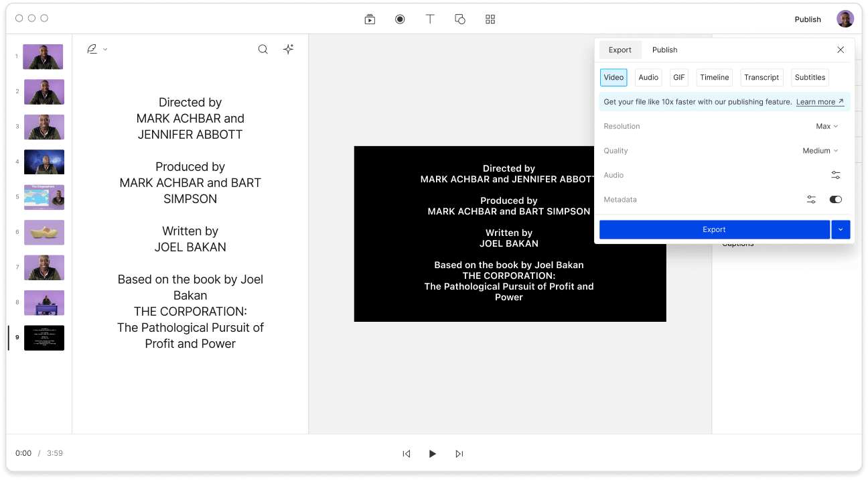The width and height of the screenshot is (868, 480).
Task: Change Quality from the Medium dropdown
Action: click(820, 151)
